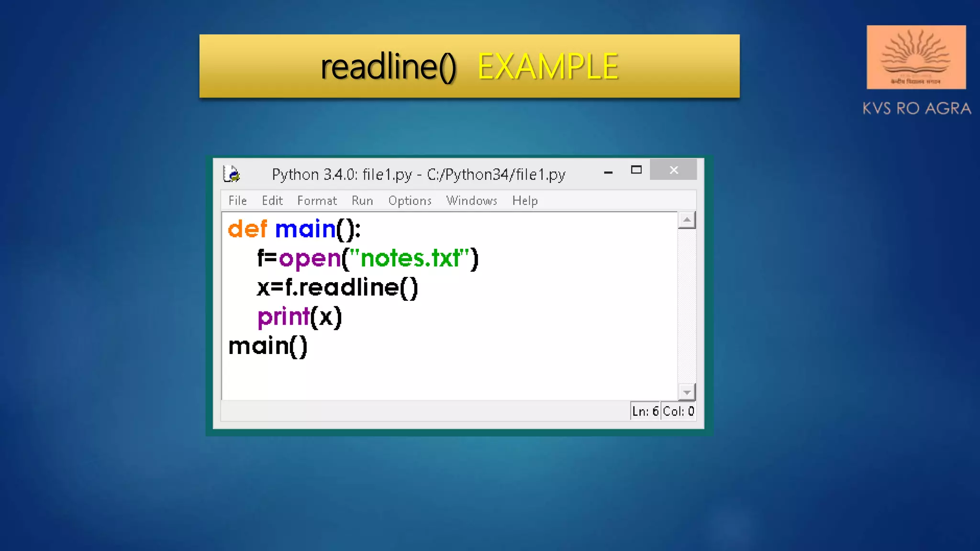Open the Format menu

pyautogui.click(x=317, y=201)
